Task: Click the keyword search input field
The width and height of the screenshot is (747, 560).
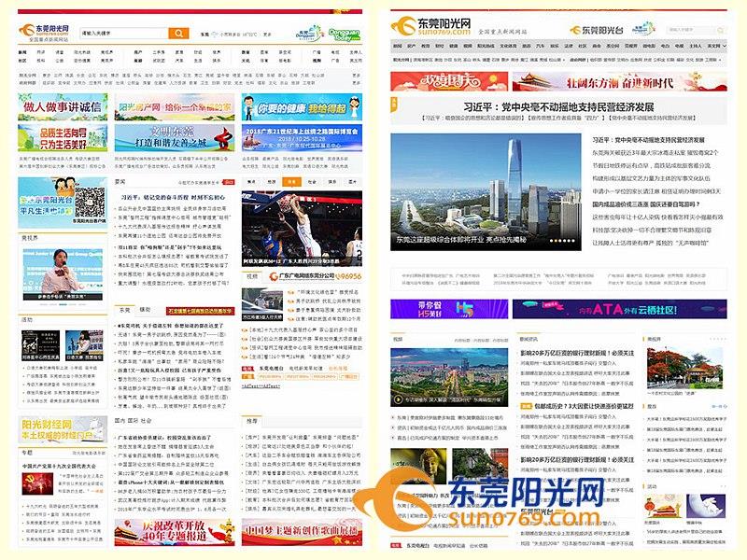Action: [x=123, y=34]
